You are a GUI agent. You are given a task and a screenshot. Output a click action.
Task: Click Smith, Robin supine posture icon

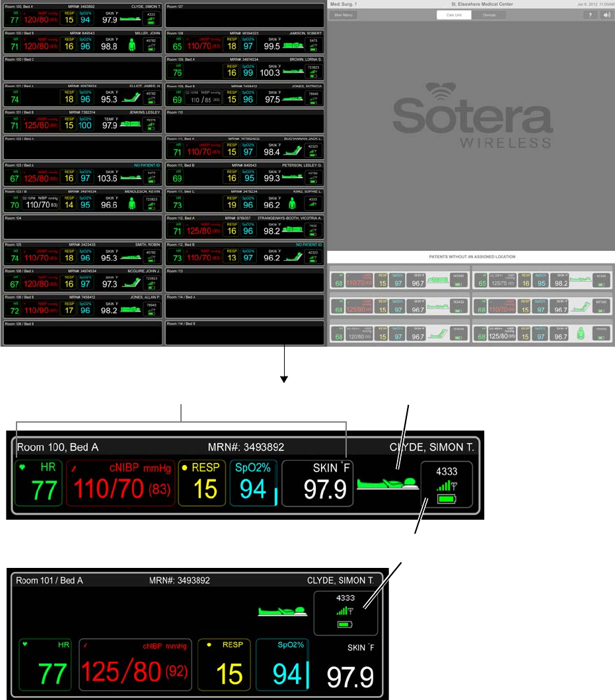[x=131, y=257]
